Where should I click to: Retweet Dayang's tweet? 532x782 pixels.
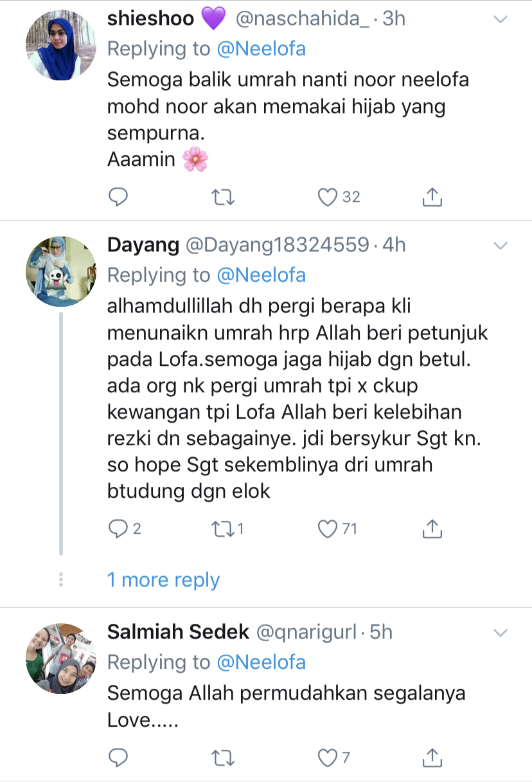click(222, 529)
